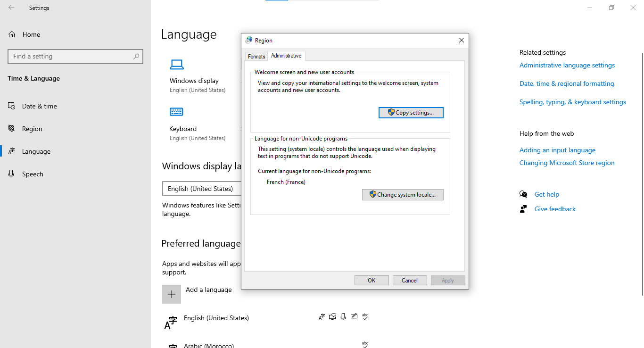Image resolution: width=644 pixels, height=348 pixels.
Task: Click Copy settings button
Action: click(411, 113)
